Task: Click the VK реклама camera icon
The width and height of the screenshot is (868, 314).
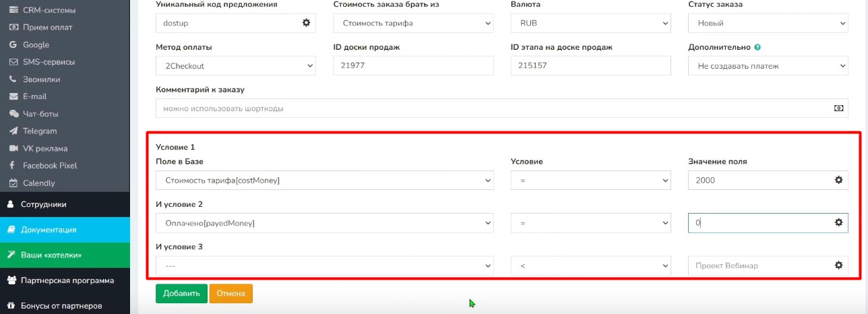Action: point(13,148)
